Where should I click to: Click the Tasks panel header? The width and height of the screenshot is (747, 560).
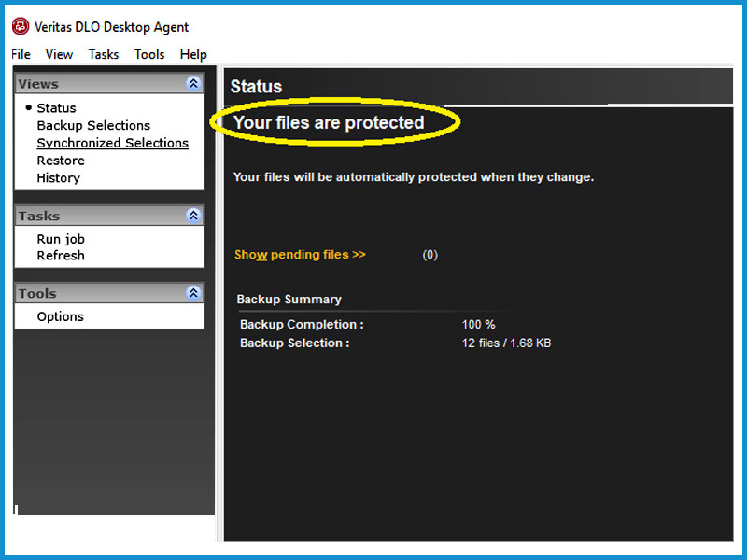109,216
